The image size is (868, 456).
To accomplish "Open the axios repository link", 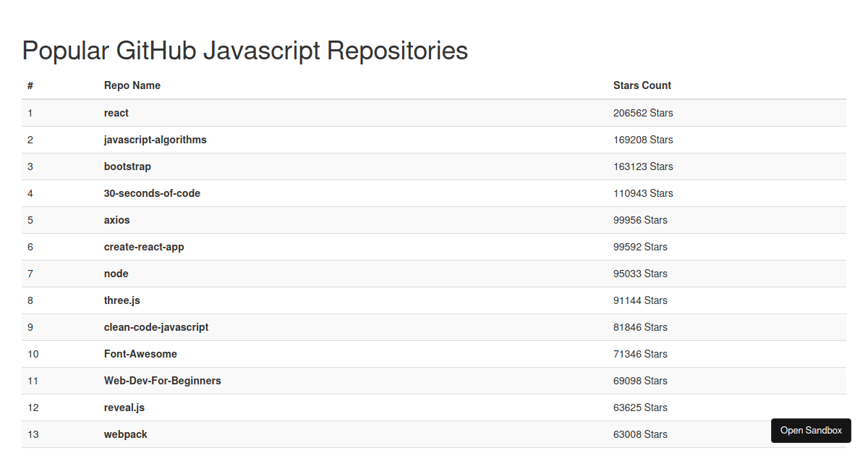I will (116, 220).
